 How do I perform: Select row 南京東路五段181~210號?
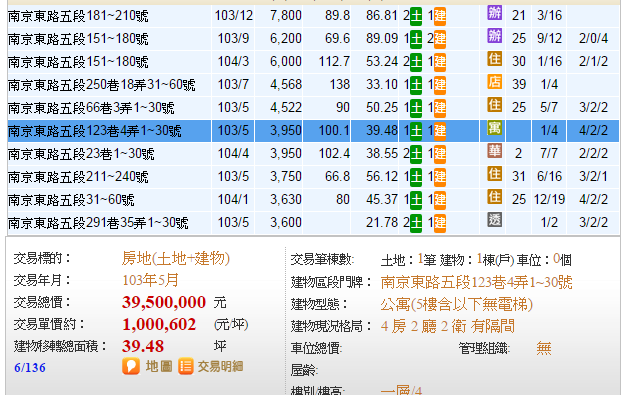click(x=313, y=16)
